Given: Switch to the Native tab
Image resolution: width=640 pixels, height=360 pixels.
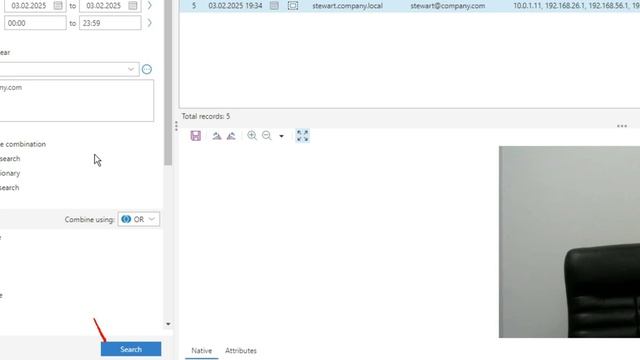Looking at the screenshot, I should point(202,351).
